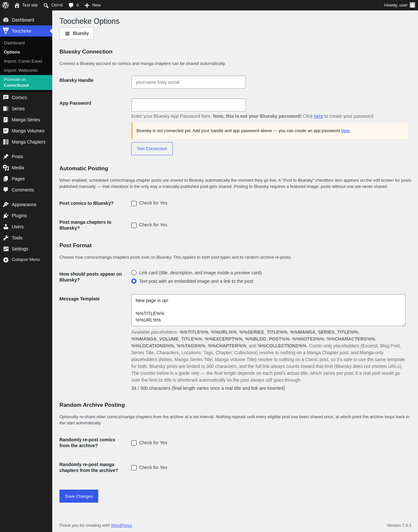The width and height of the screenshot is (418, 532).
Task: Enable Post comics to Bluesky checkbox
Action: point(134,204)
